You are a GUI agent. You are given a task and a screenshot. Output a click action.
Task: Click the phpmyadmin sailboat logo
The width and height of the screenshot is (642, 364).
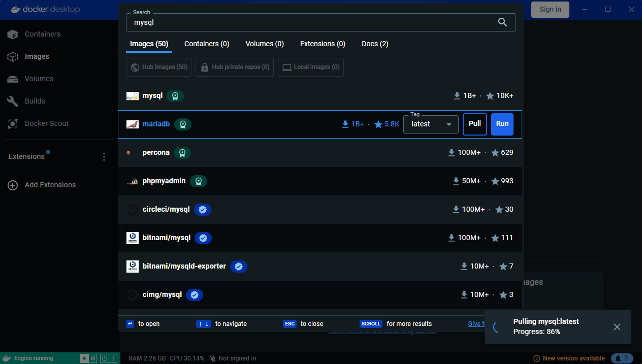coord(132,181)
